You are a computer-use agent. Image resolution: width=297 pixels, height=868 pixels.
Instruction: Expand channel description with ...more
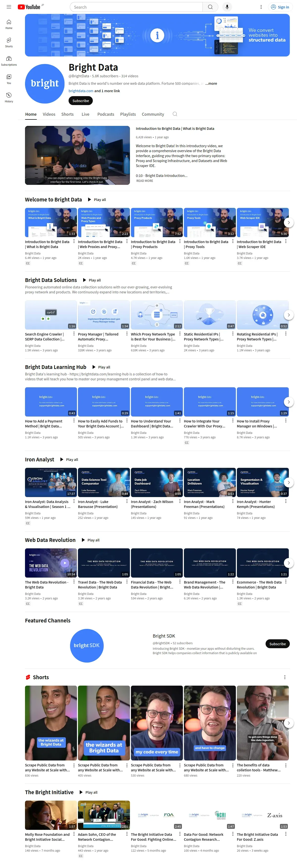(x=211, y=83)
